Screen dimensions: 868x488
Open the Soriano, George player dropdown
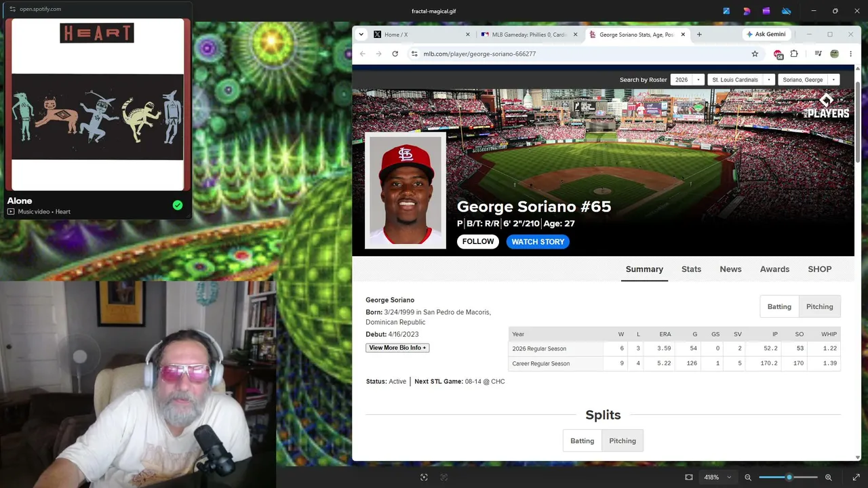pos(808,80)
